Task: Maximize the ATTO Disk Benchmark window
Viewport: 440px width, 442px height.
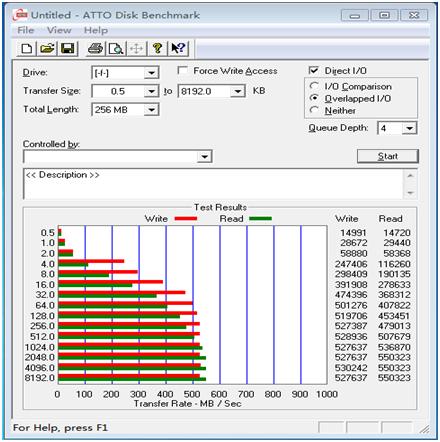Action: [384, 15]
